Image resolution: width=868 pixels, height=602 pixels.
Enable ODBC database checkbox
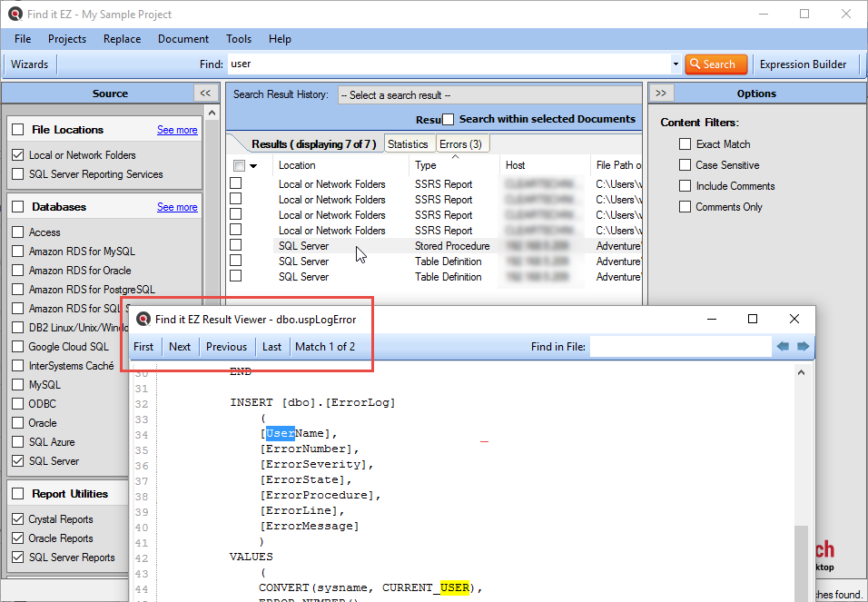tap(18, 404)
